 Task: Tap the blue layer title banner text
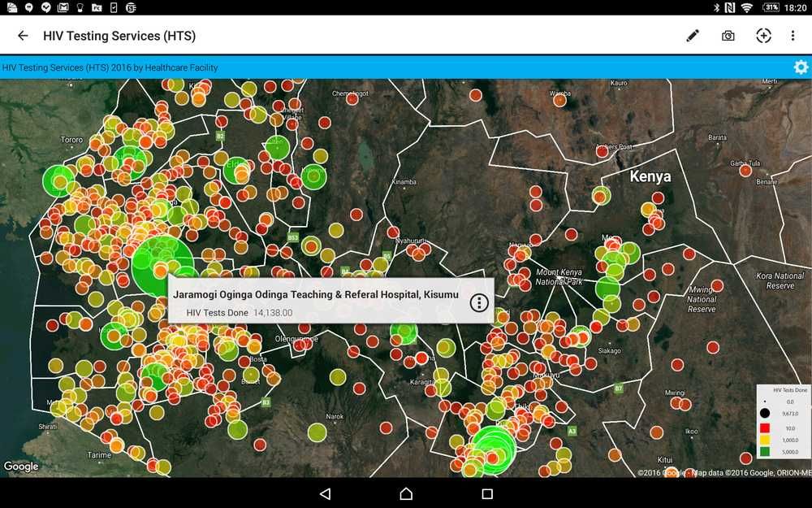[110, 68]
